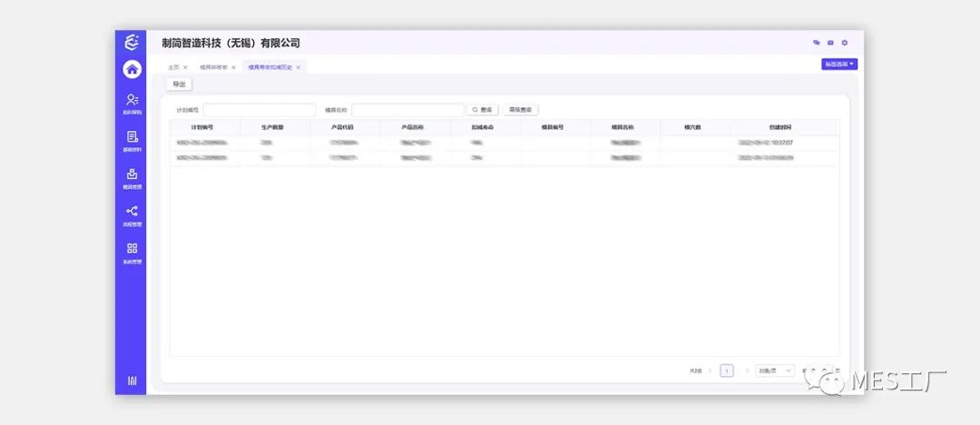Open the 20条/页 page size dropdown
This screenshot has height=425, width=980.
(775, 371)
